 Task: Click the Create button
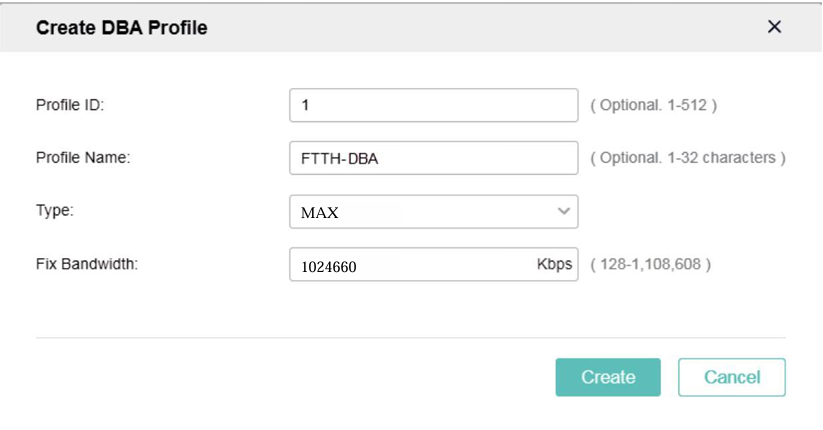[608, 377]
